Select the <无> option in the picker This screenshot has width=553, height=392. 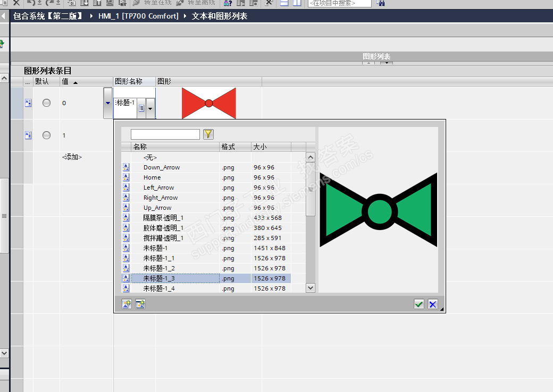coord(150,157)
